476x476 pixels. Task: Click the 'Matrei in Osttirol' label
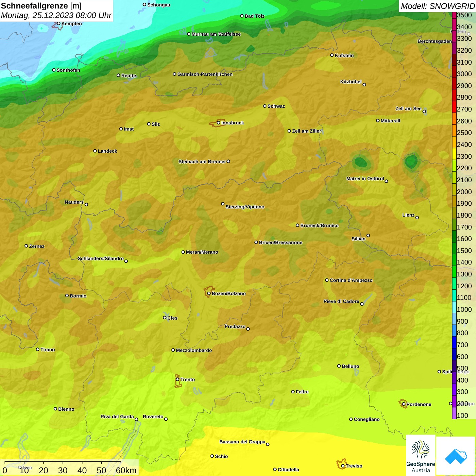(365, 178)
